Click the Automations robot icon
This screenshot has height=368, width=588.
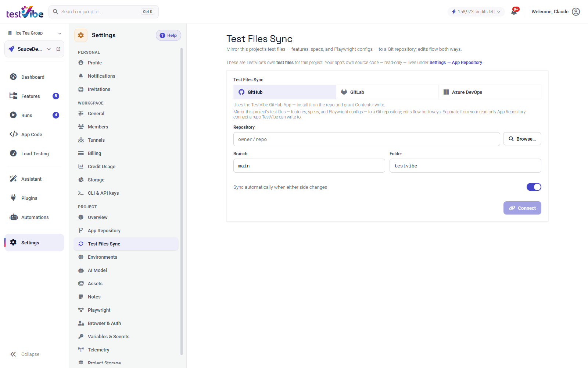(x=14, y=217)
